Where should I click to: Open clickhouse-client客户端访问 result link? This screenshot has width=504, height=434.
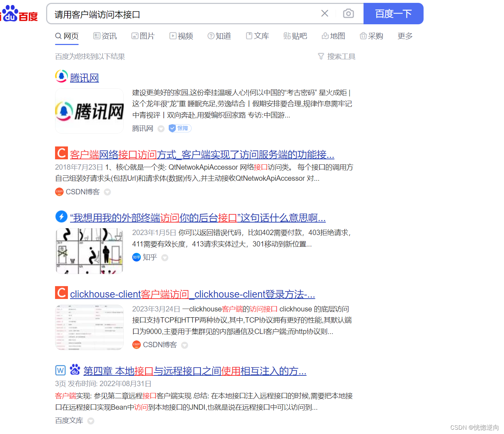(192, 294)
